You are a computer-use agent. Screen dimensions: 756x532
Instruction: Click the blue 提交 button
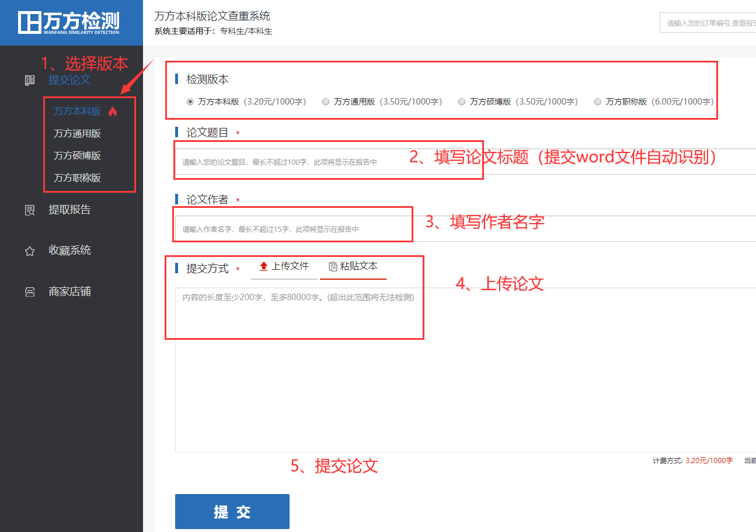click(232, 512)
